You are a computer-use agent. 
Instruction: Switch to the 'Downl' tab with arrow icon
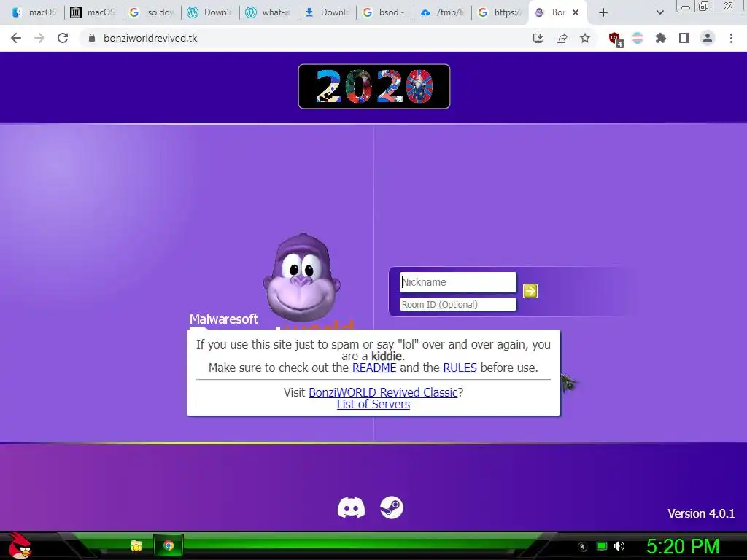click(x=326, y=12)
